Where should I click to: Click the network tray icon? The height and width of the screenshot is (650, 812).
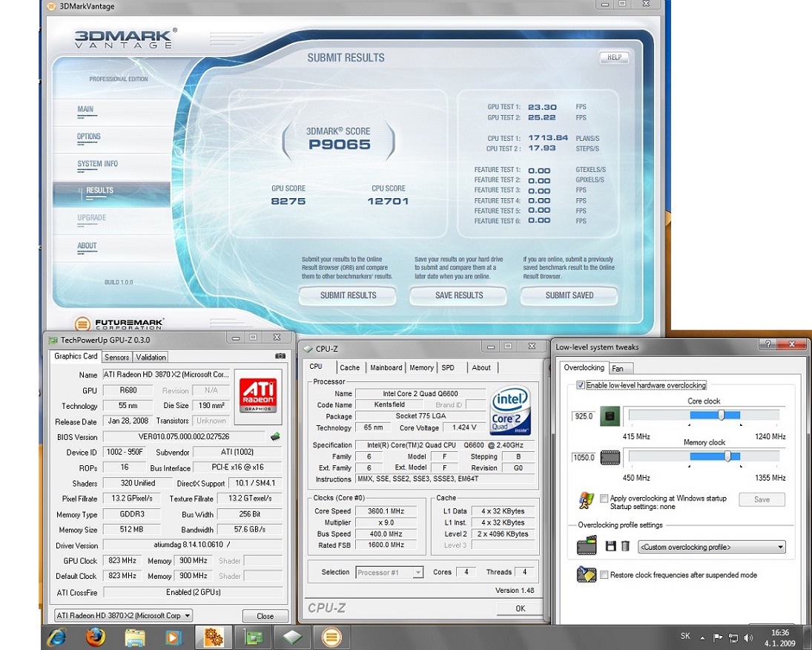733,637
